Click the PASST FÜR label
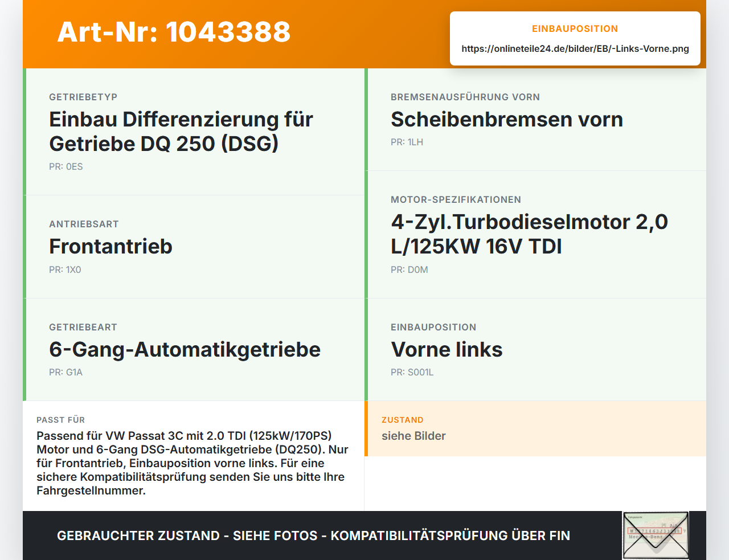 pyautogui.click(x=60, y=420)
